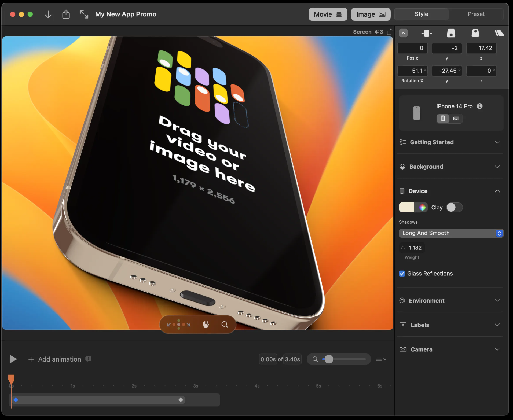Screen dimensions: 513x420
Task: Switch to the Preset tab
Action: (x=476, y=14)
